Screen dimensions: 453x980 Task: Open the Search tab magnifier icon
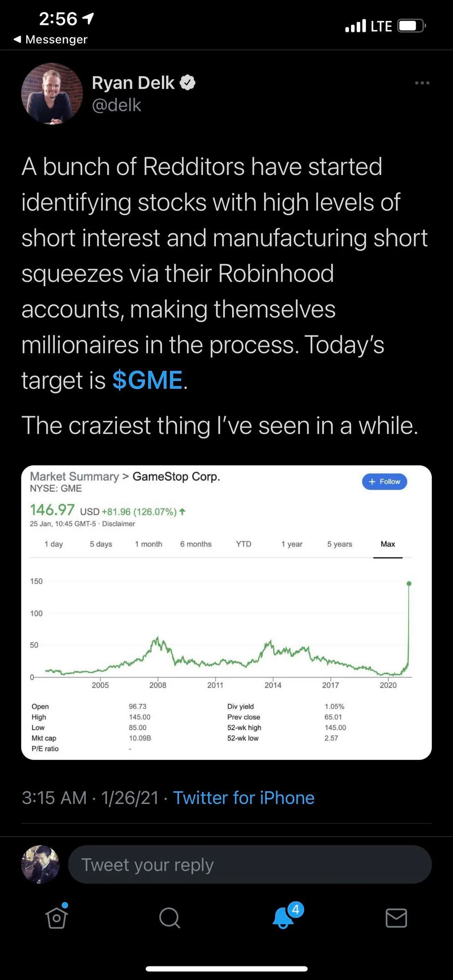tap(169, 918)
